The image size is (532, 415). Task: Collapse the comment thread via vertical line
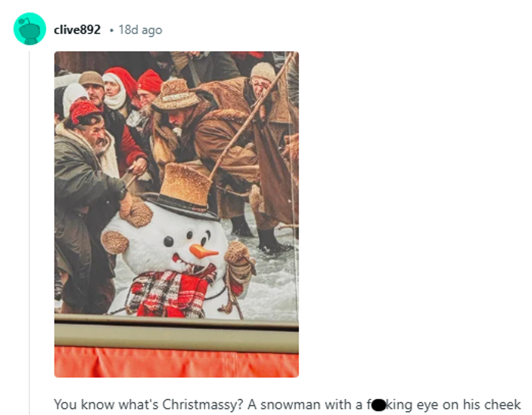click(x=29, y=232)
